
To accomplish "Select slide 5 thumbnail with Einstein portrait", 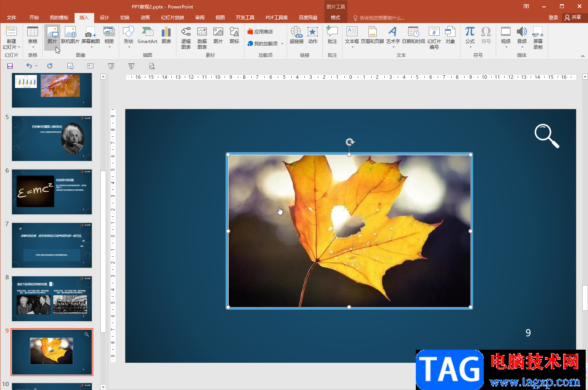I will pos(52,138).
